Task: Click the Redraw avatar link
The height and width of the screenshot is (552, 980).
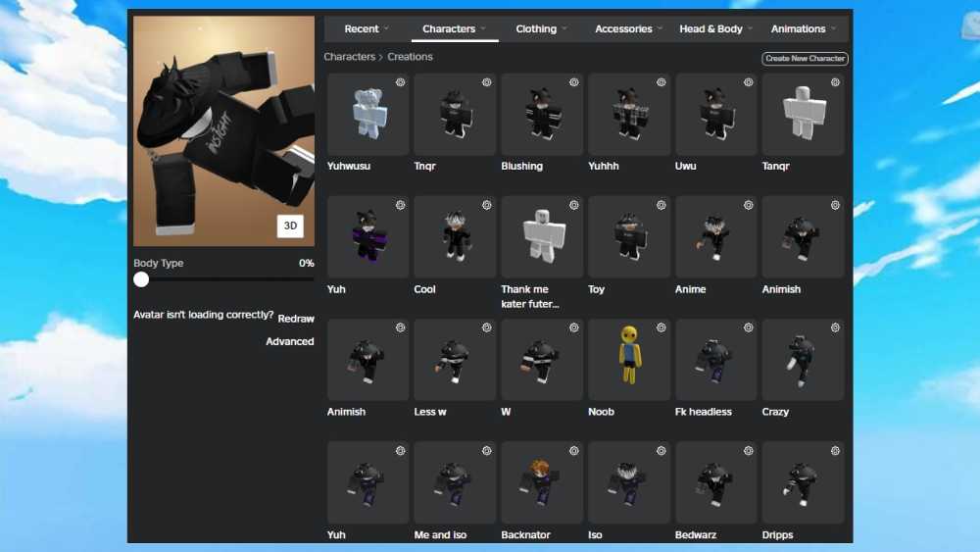Action: pos(296,319)
